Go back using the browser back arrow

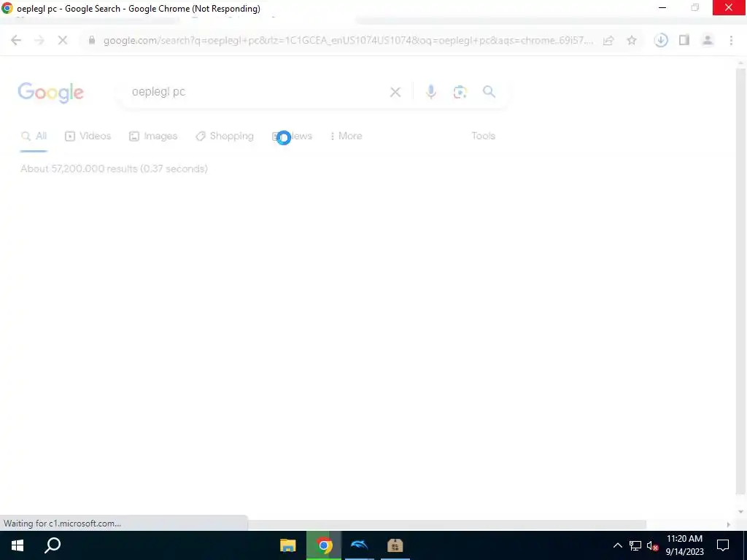click(16, 41)
